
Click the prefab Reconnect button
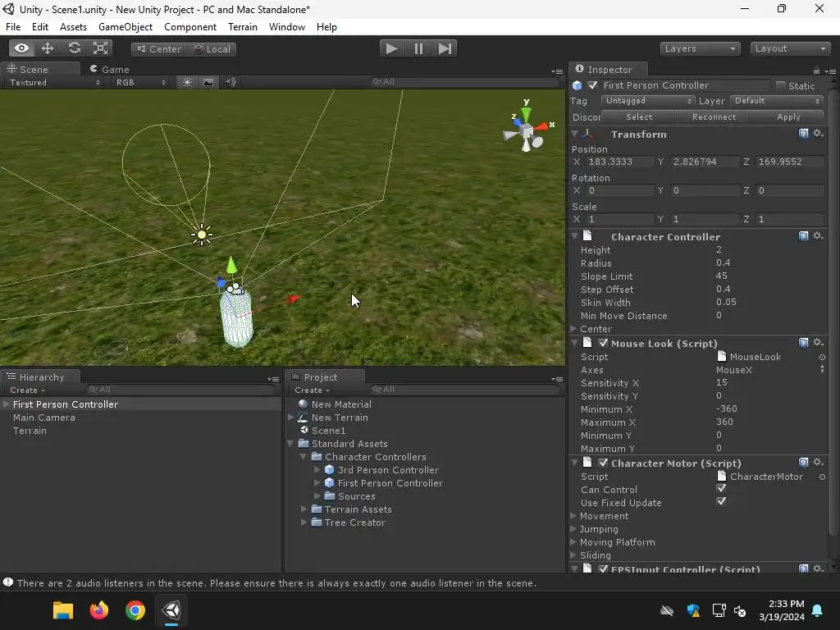(x=714, y=116)
